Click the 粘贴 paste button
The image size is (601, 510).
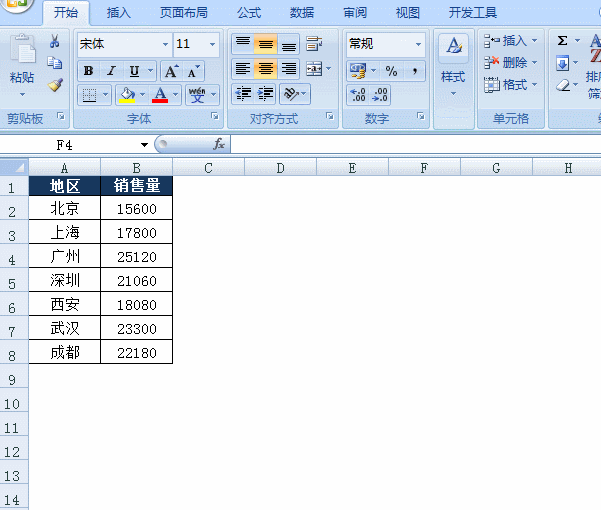coord(22,66)
